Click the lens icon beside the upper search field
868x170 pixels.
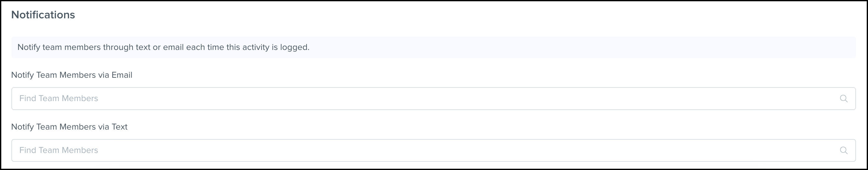843,99
